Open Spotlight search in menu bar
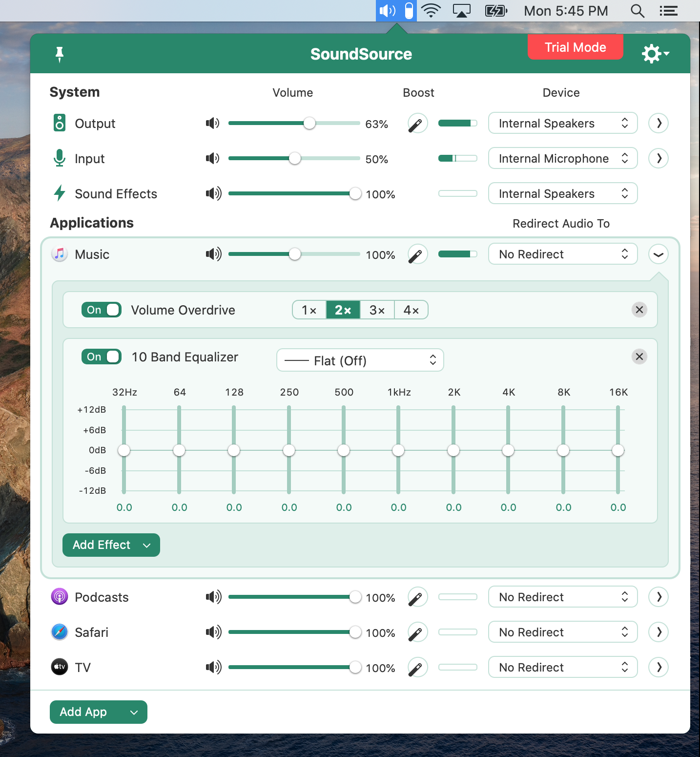Image resolution: width=700 pixels, height=757 pixels. (638, 11)
